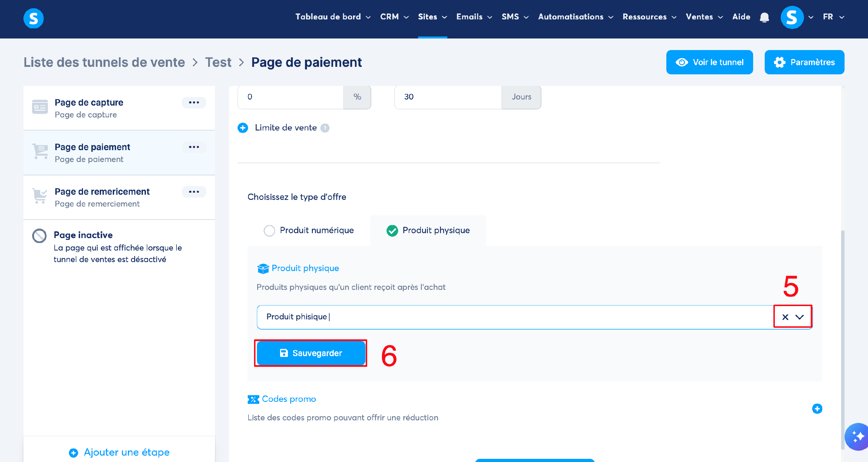Click the Sauvegarder button
This screenshot has height=462, width=868.
point(311,353)
